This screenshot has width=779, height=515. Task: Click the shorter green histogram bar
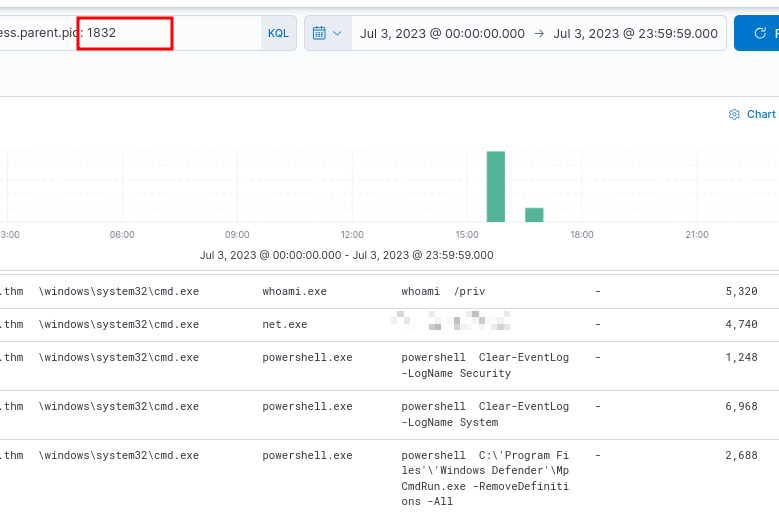[534, 214]
